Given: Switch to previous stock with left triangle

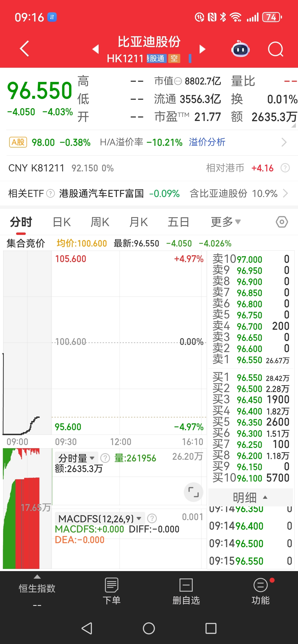Looking at the screenshot, I should (x=96, y=49).
